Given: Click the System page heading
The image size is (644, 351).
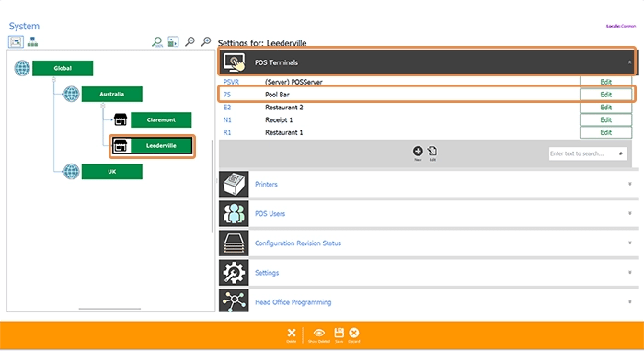Looking at the screenshot, I should point(24,26).
